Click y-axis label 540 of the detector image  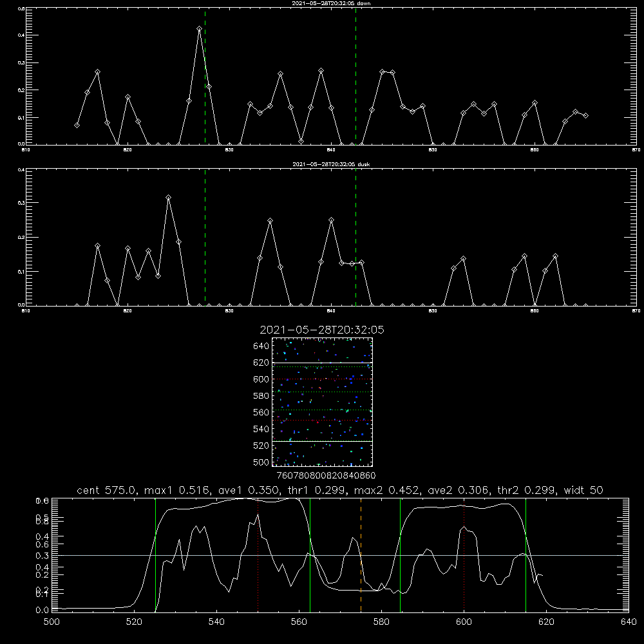pos(261,429)
